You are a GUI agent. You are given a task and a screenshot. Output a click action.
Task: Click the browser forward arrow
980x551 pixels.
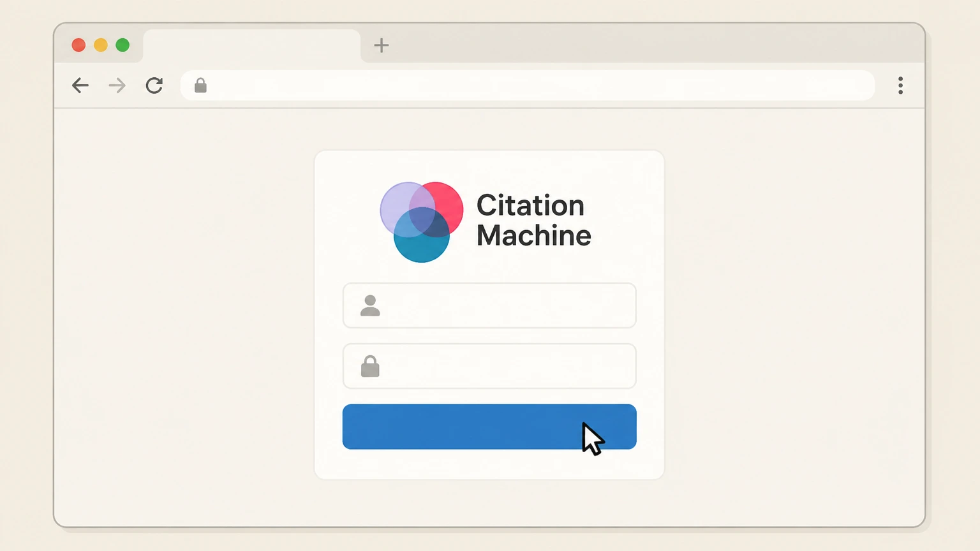coord(117,85)
